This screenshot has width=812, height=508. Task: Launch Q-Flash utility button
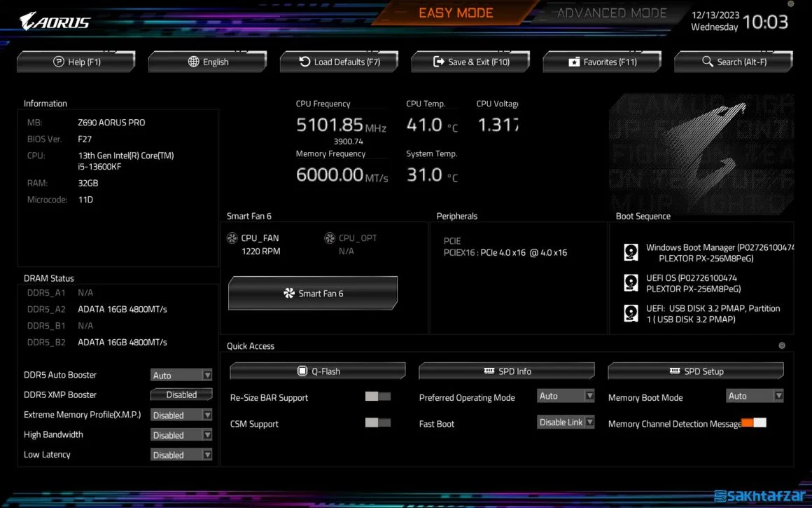(317, 371)
